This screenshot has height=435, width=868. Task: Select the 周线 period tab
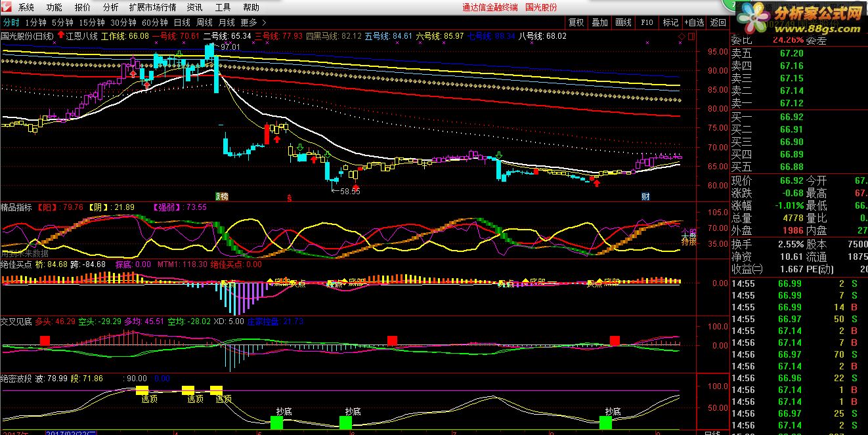(204, 22)
